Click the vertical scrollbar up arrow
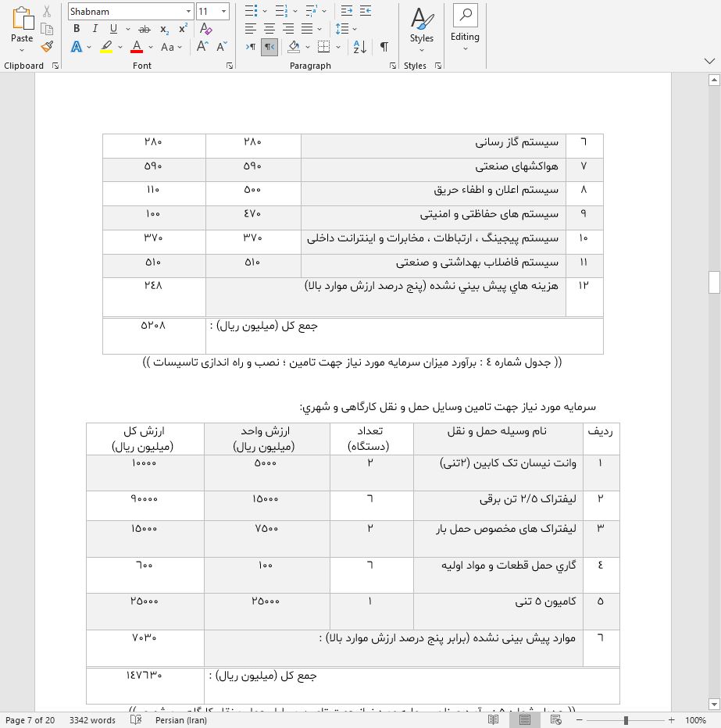The height and width of the screenshot is (728, 721). coord(714,80)
